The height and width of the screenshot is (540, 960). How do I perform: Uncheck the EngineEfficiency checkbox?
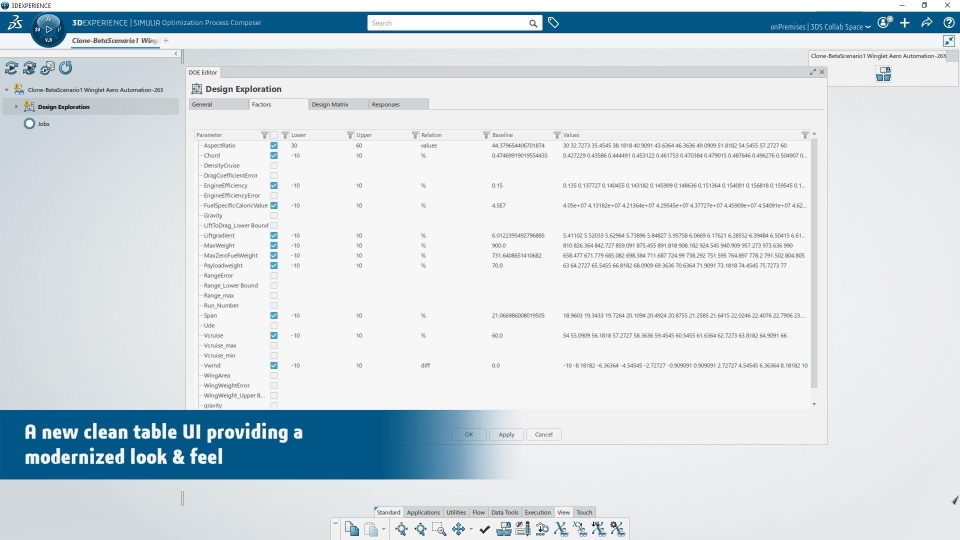[274, 186]
